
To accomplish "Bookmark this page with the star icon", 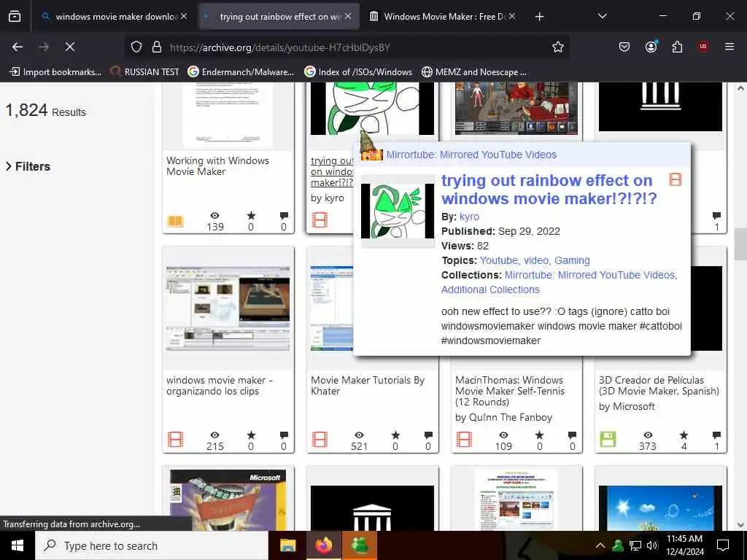I will coord(558,47).
